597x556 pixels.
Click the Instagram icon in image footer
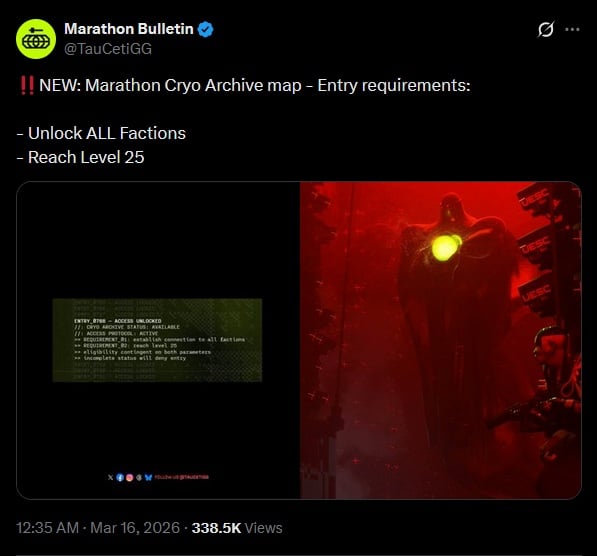[129, 477]
